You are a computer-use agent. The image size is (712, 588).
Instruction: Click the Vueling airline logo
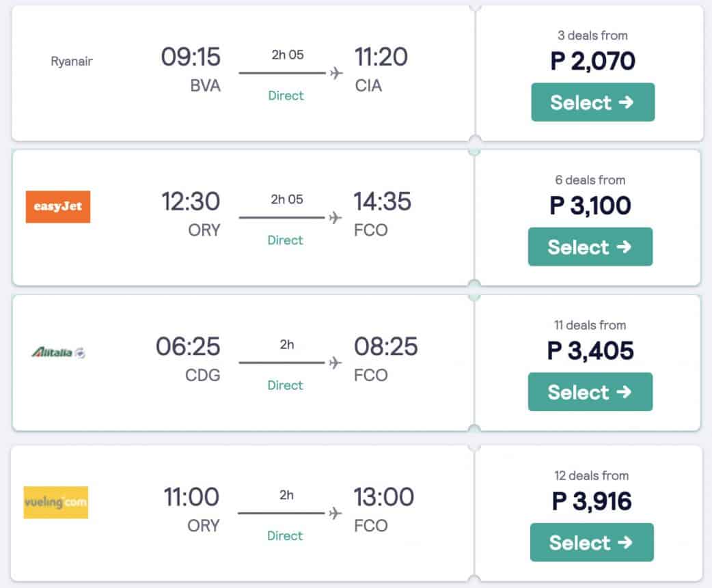[x=56, y=502]
